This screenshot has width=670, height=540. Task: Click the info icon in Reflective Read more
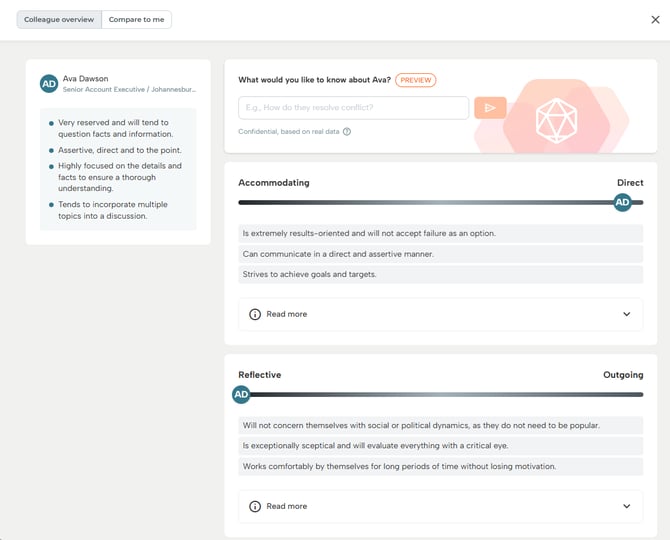click(x=255, y=506)
